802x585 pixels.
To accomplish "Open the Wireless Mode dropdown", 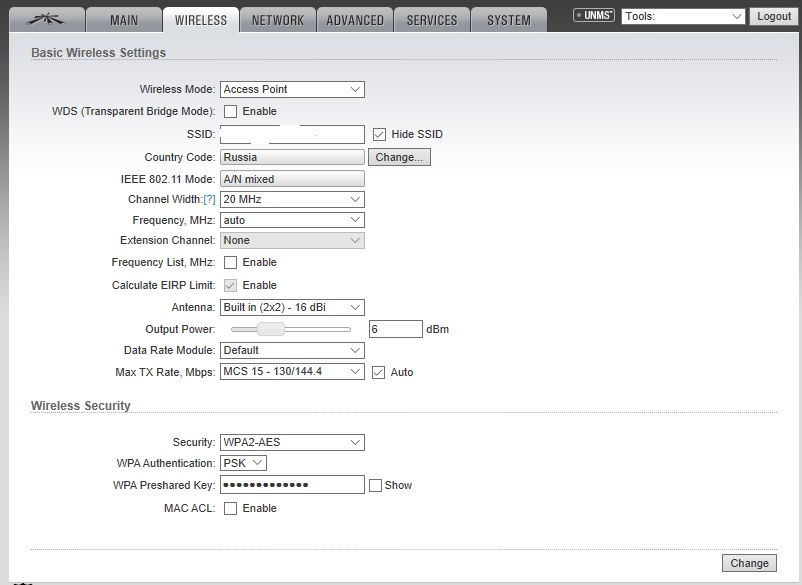I will tap(292, 89).
